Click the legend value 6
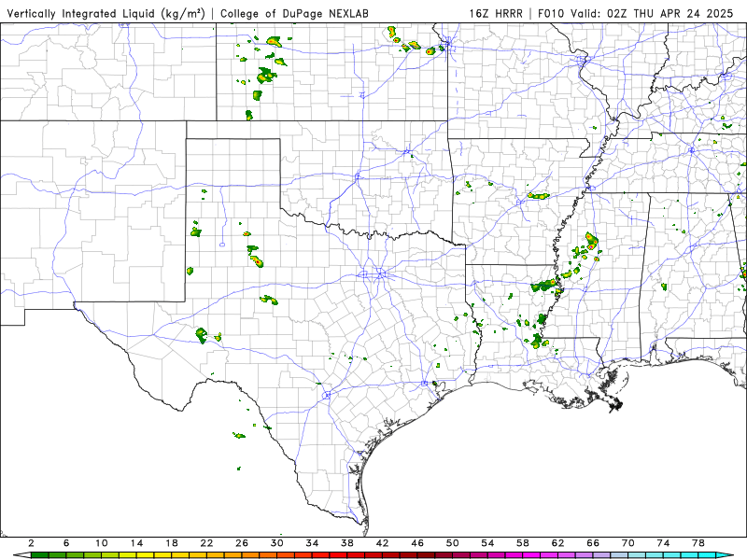This screenshot has width=747, height=560. [x=66, y=543]
